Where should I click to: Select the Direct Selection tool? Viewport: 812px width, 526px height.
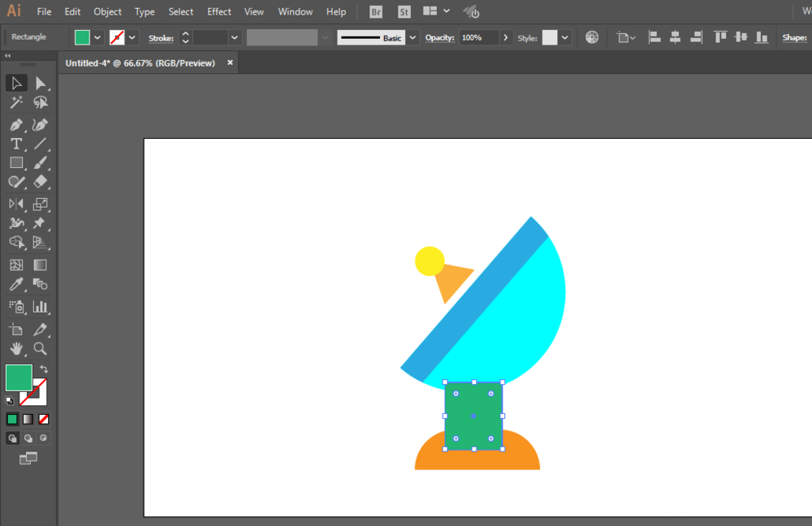point(41,84)
